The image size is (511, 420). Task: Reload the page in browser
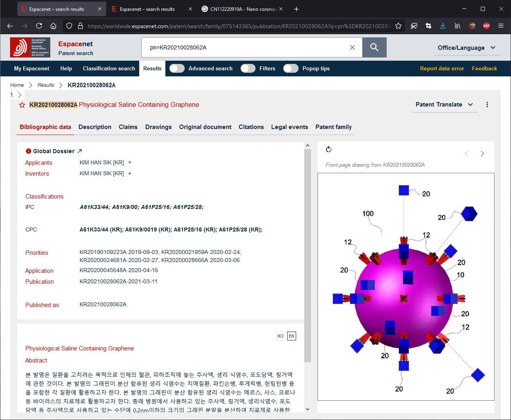tap(39, 26)
